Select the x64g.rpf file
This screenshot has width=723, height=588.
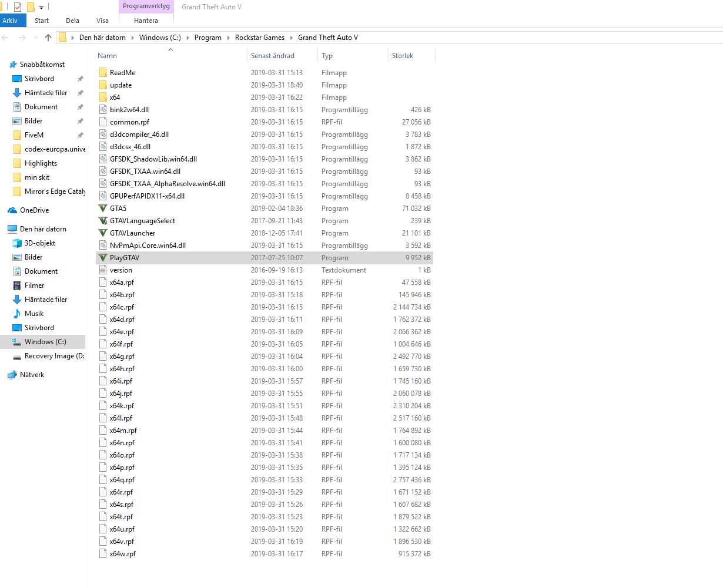click(x=264, y=357)
